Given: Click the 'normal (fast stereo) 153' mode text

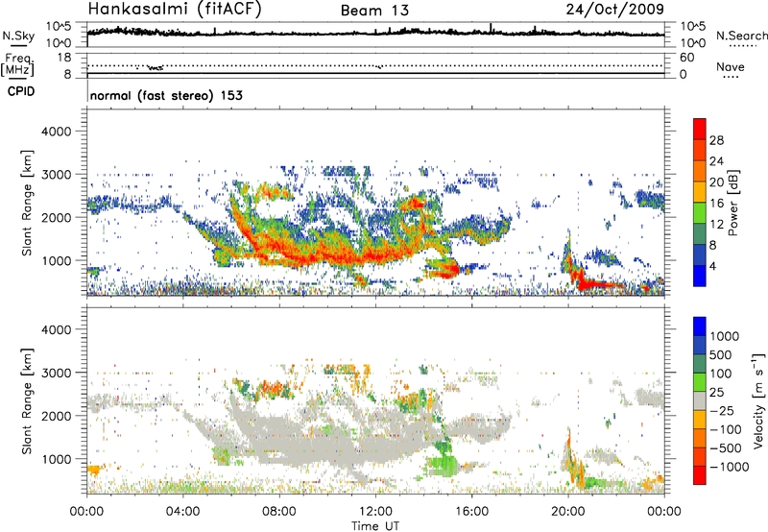Looking at the screenshot, I should (x=166, y=96).
